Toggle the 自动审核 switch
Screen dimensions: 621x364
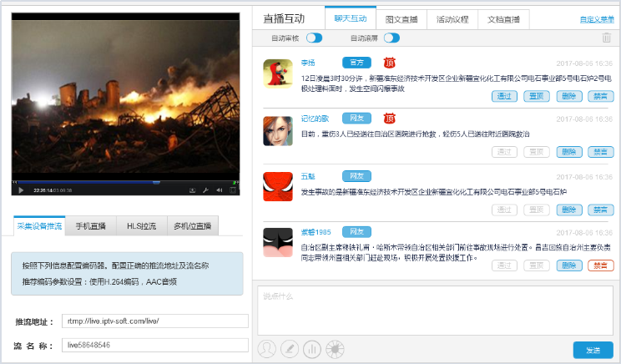click(x=314, y=38)
